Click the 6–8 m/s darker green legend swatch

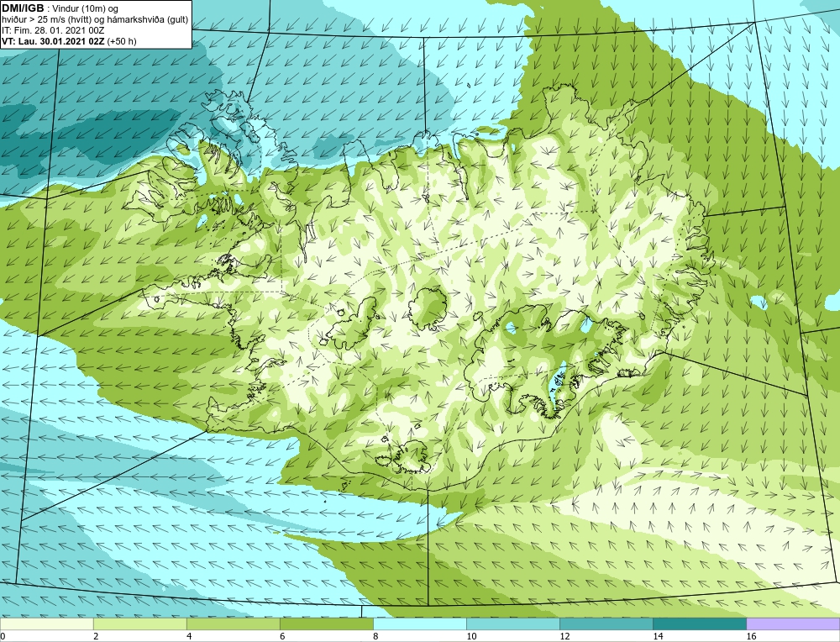(327, 624)
